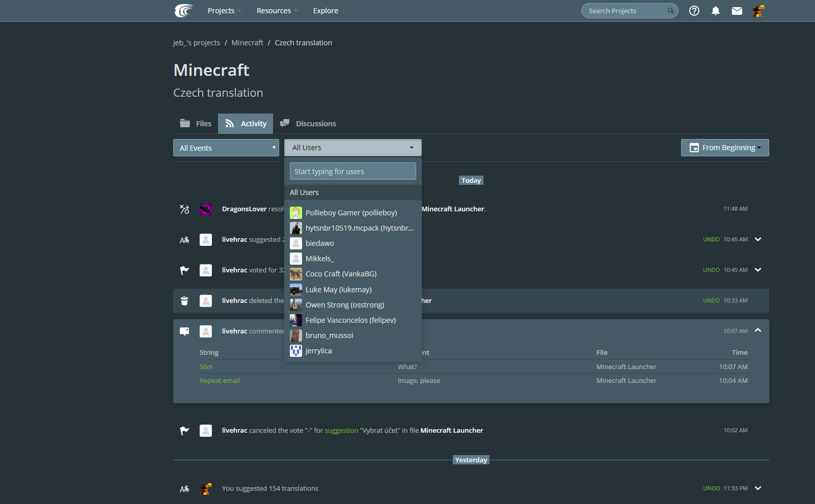The width and height of the screenshot is (815, 504).
Task: Select All Users option in list
Action: [x=353, y=192]
